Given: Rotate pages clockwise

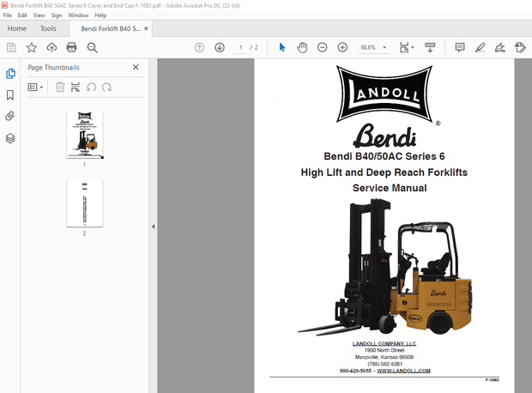Looking at the screenshot, I should tap(107, 88).
